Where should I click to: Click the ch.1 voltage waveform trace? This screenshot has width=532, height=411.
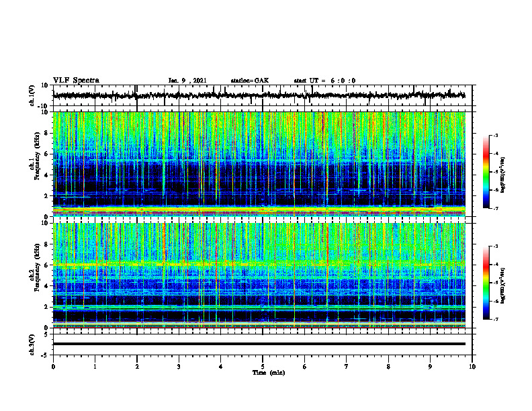click(259, 95)
